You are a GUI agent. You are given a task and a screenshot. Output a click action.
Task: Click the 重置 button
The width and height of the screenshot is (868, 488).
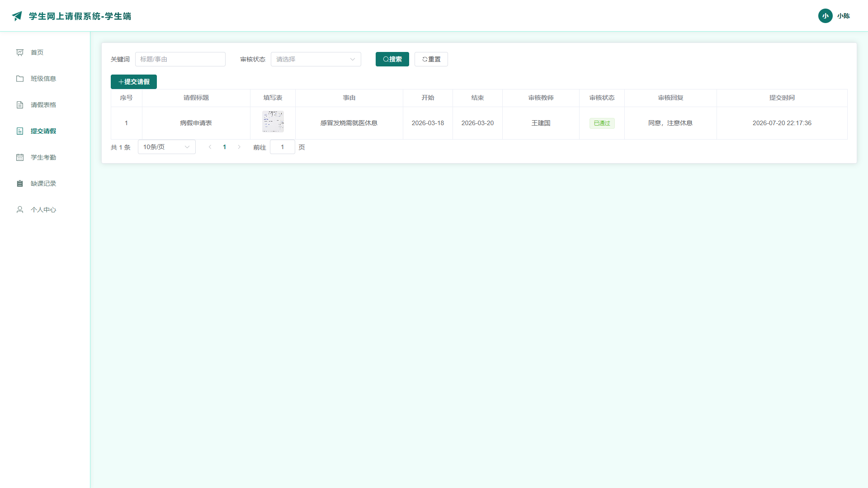coord(431,59)
